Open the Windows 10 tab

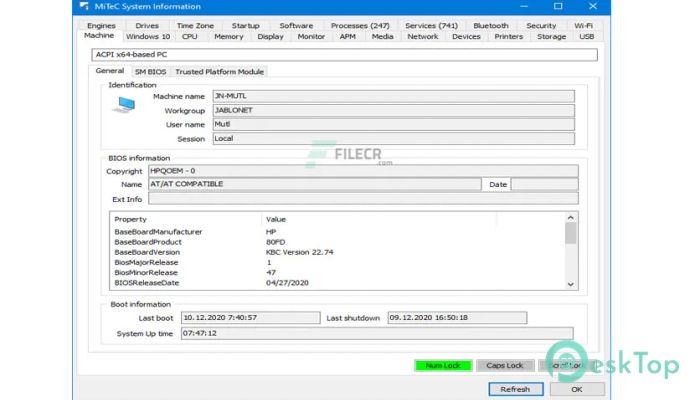click(148, 37)
